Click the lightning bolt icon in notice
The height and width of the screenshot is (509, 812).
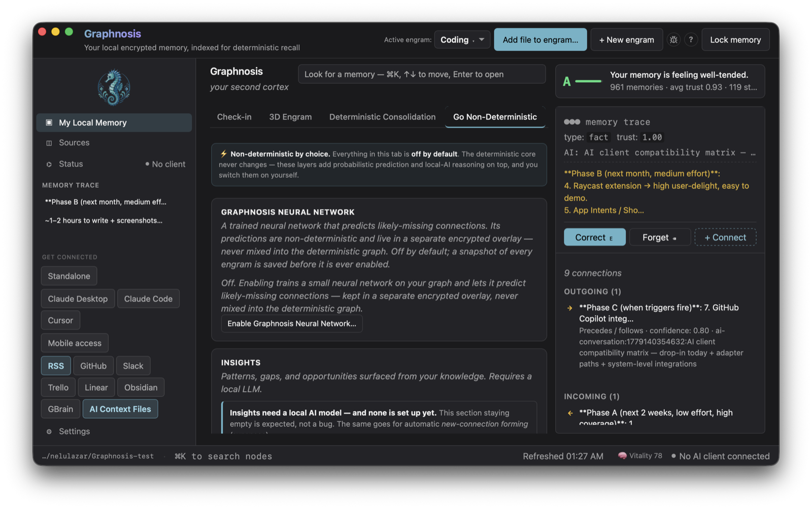point(223,154)
